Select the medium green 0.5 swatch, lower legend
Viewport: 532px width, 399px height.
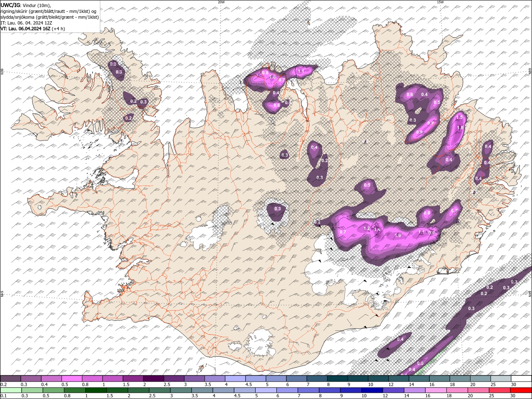(53, 390)
